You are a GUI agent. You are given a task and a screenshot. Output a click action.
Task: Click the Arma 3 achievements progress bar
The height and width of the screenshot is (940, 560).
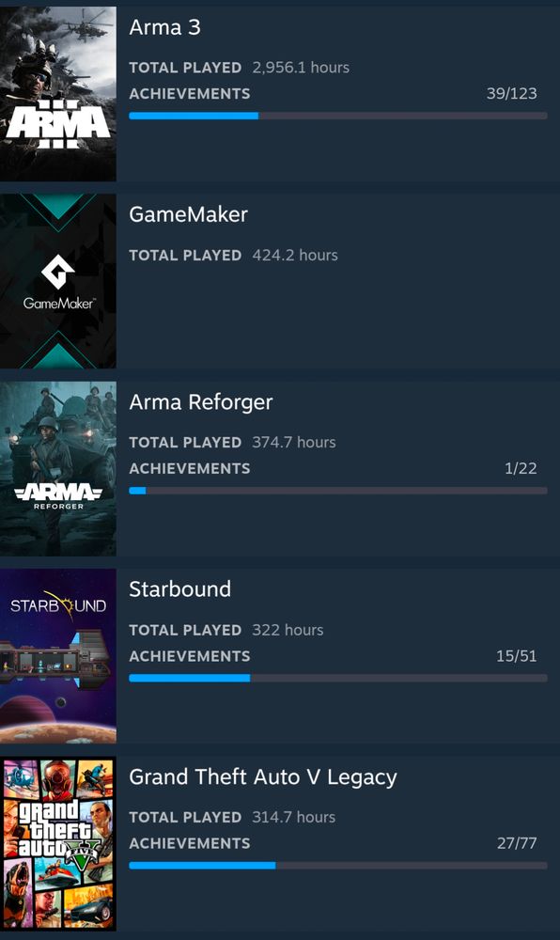(x=338, y=116)
